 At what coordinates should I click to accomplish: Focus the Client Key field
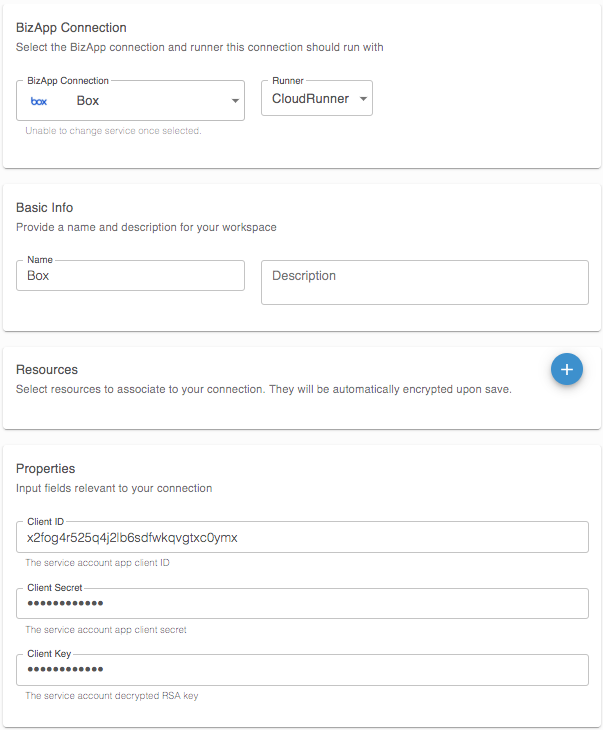pyautogui.click(x=302, y=669)
